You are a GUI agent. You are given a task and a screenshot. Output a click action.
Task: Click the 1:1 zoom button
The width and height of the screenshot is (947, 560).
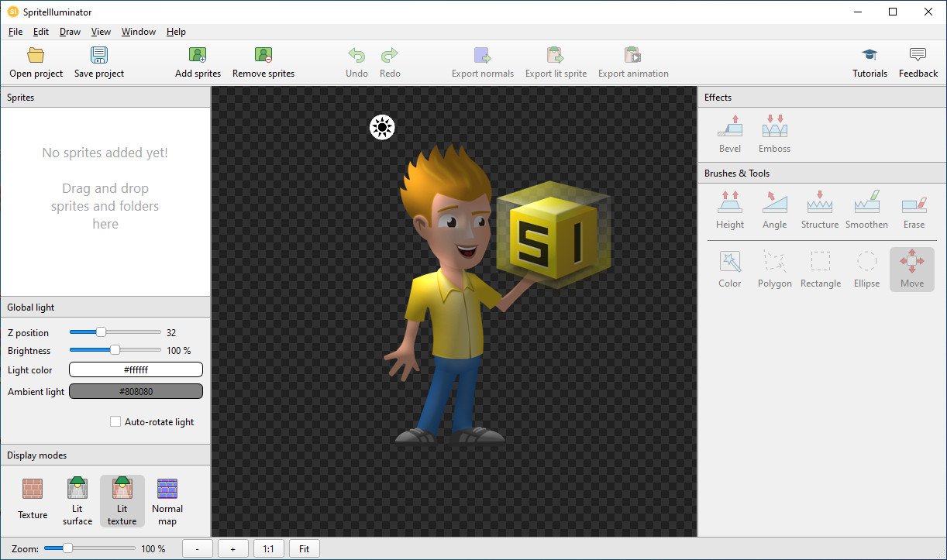click(268, 549)
